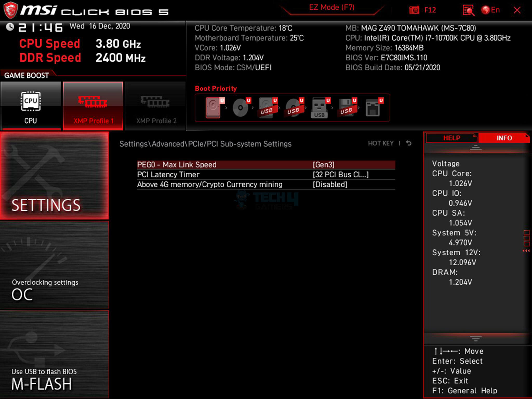
Task: Toggle the CPU Game Boost button
Action: [x=31, y=105]
